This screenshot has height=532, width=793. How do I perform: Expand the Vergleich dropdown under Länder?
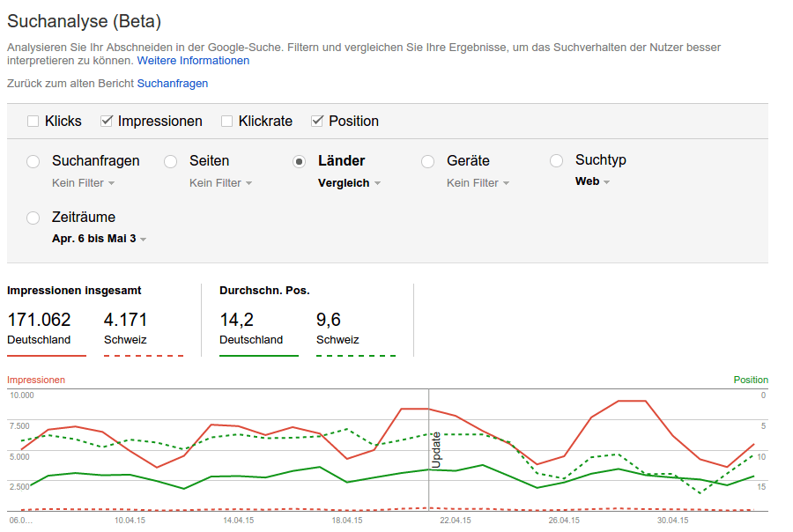coord(350,183)
